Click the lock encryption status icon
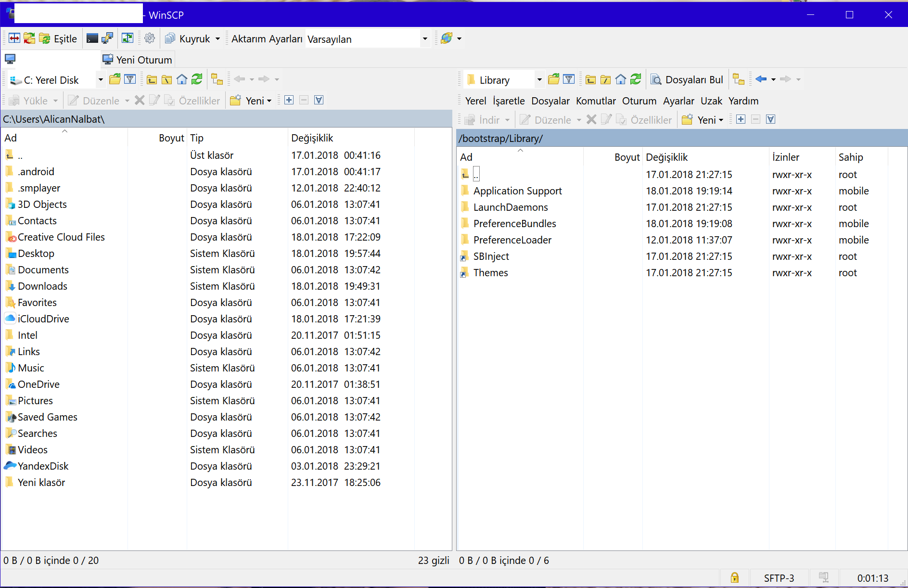 734,578
